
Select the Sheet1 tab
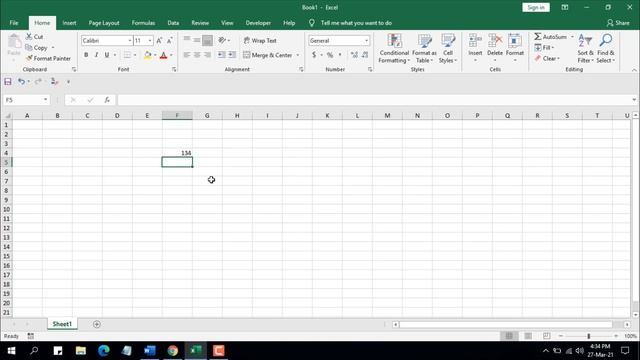tap(62, 324)
